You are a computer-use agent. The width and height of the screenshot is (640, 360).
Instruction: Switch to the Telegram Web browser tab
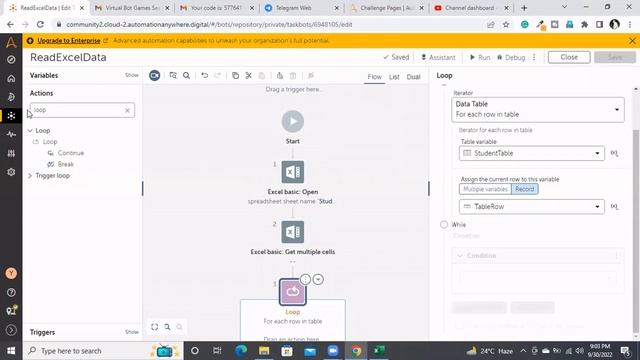tap(301, 8)
